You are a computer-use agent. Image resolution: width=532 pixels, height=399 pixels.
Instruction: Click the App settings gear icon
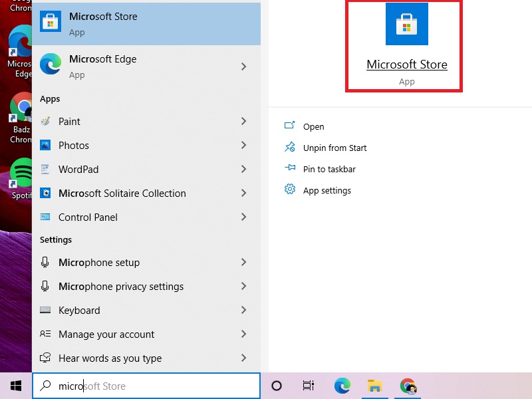pyautogui.click(x=290, y=189)
